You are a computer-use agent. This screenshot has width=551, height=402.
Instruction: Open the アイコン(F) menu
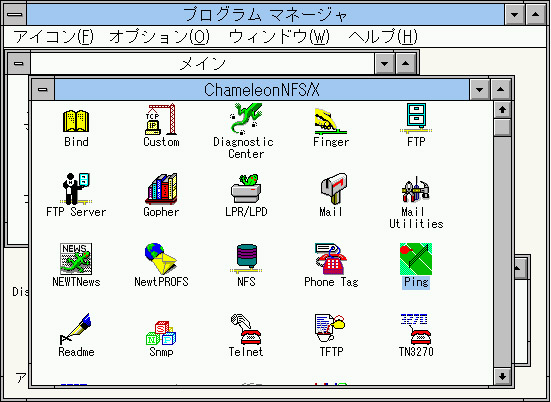[x=53, y=37]
